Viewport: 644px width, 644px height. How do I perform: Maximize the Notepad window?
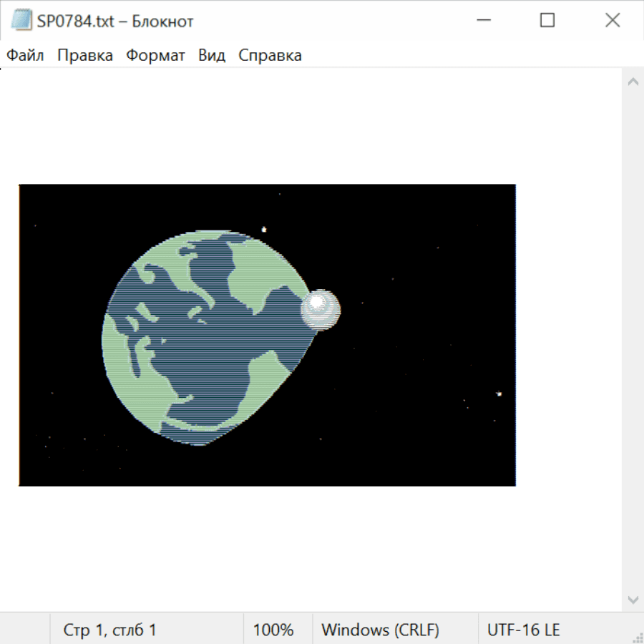click(547, 21)
